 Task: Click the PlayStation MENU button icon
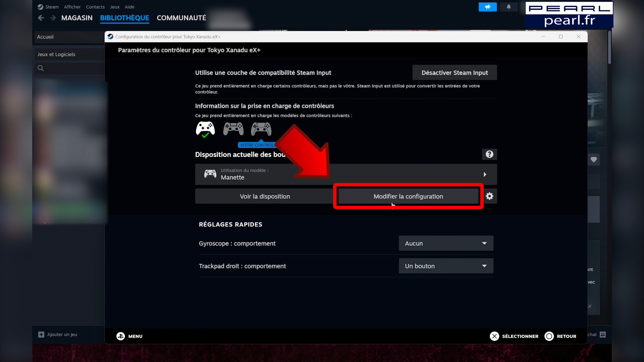point(121,336)
